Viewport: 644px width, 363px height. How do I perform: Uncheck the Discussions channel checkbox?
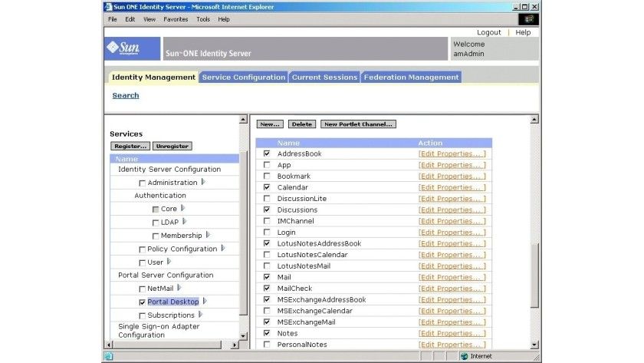[267, 210]
